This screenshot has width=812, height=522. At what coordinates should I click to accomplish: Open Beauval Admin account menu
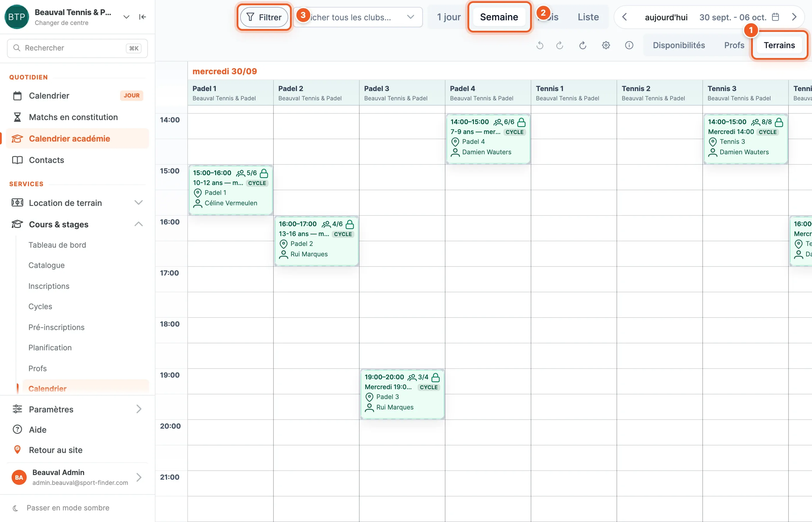point(77,477)
